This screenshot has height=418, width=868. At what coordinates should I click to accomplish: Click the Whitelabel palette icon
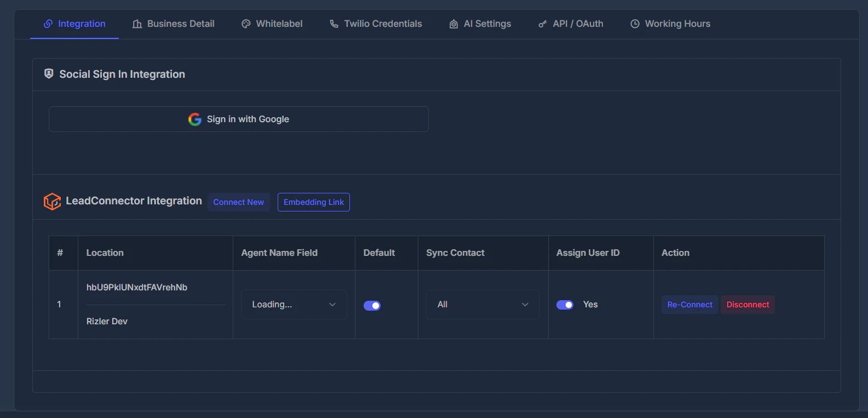(246, 24)
